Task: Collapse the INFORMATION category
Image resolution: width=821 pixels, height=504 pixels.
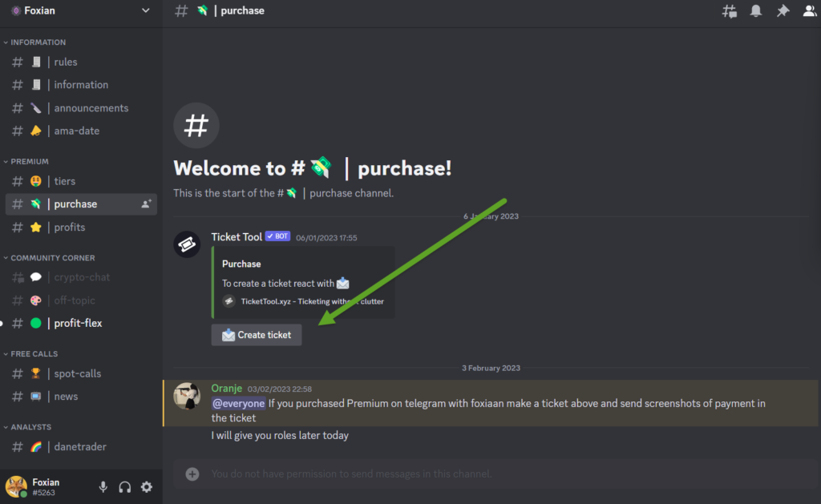Action: click(x=38, y=42)
